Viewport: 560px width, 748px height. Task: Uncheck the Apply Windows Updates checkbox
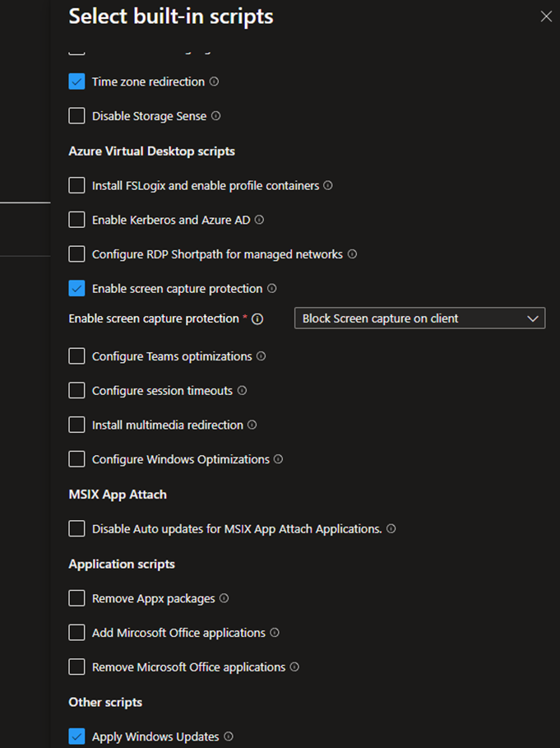point(76,736)
